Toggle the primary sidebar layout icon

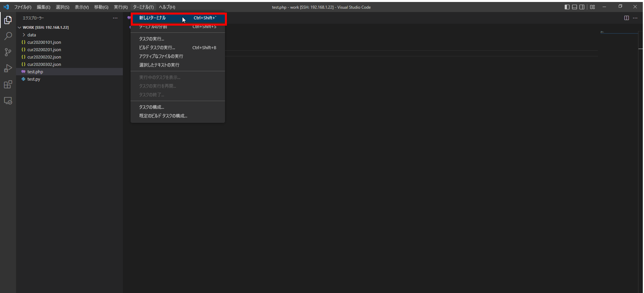[567, 7]
